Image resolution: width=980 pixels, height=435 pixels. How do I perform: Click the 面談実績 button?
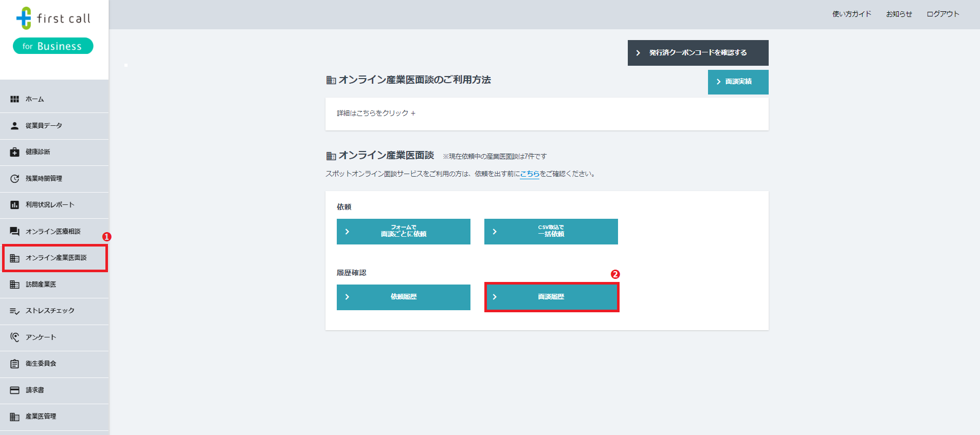coord(738,82)
